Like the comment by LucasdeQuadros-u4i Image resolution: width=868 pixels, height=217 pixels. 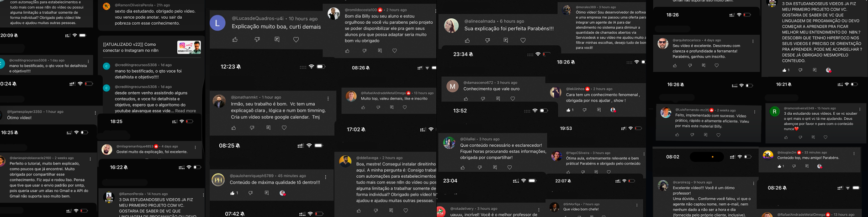coord(235,40)
